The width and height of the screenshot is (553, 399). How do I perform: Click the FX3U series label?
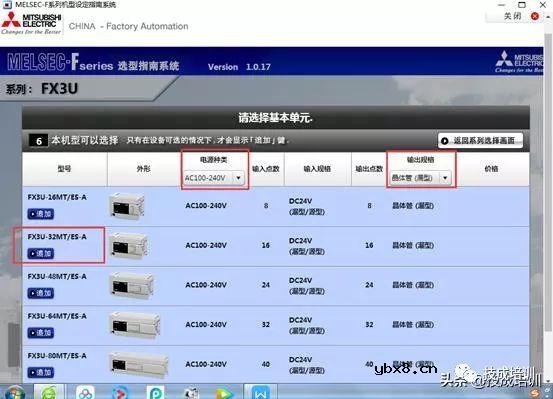pos(59,89)
